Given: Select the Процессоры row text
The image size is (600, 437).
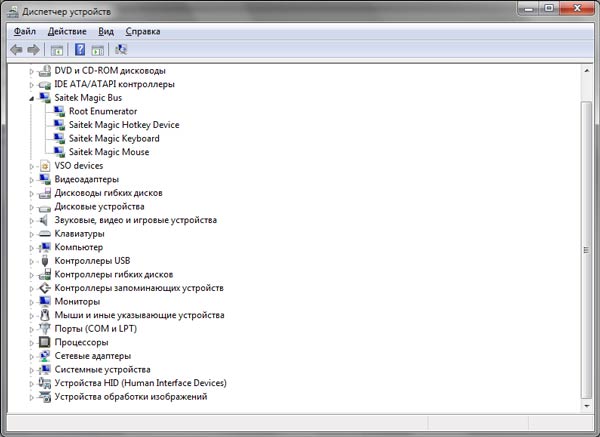Looking at the screenshot, I should click(82, 342).
